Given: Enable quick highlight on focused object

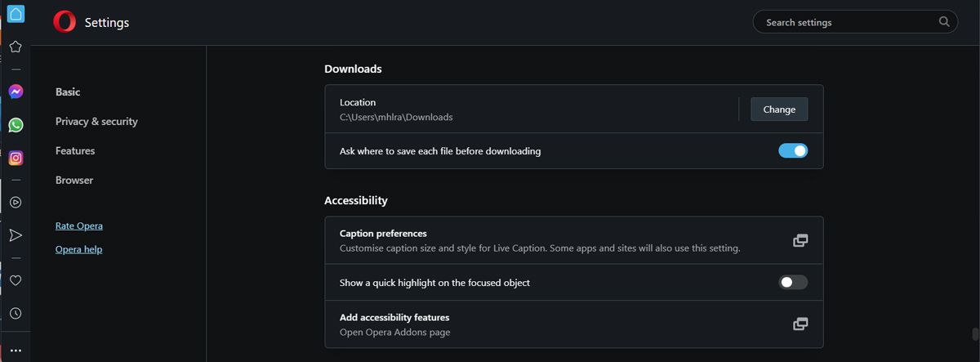Looking at the screenshot, I should pyautogui.click(x=792, y=282).
